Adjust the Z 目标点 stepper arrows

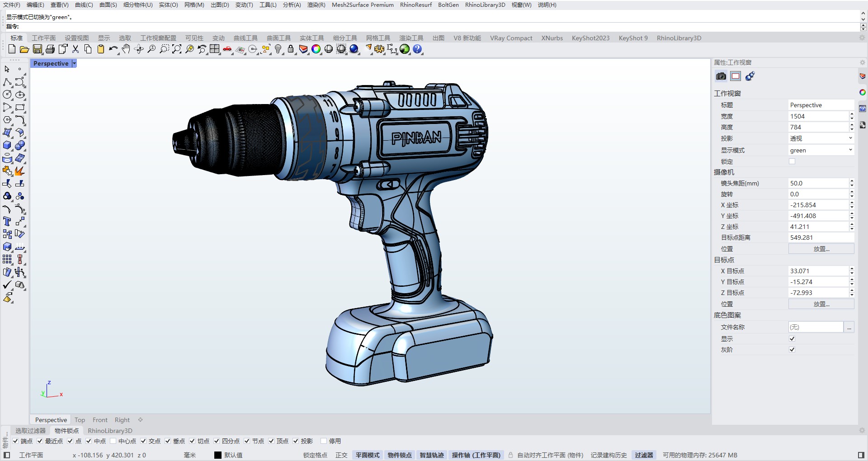852,293
